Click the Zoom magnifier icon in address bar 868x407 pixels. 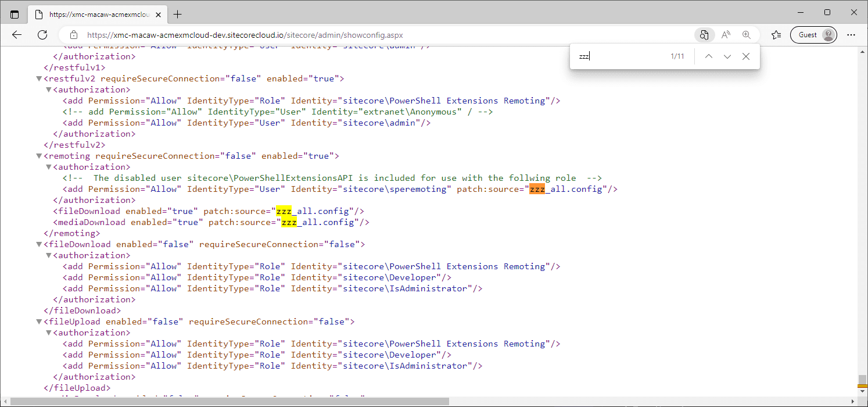coord(747,35)
